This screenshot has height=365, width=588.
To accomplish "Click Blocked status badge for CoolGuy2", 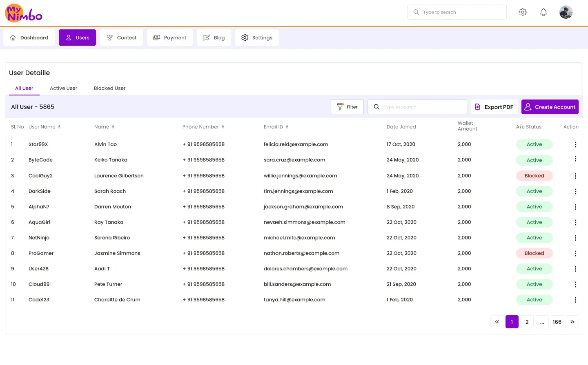I will [535, 176].
